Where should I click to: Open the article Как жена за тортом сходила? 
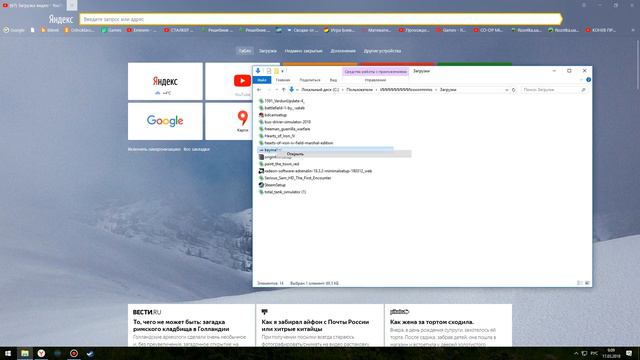(432, 322)
